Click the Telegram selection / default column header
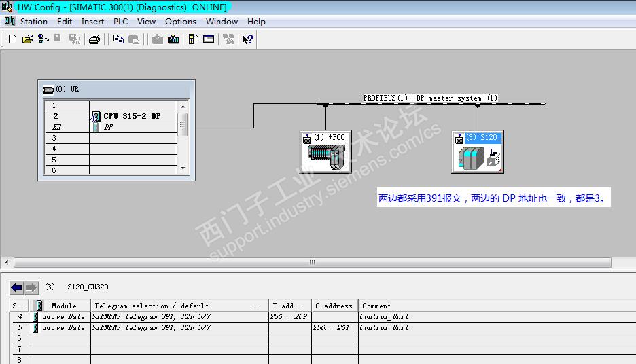The width and height of the screenshot is (636, 364). click(179, 306)
